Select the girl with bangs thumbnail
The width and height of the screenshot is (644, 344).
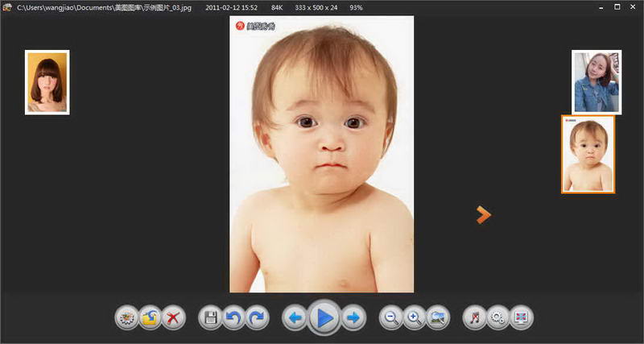tap(47, 82)
